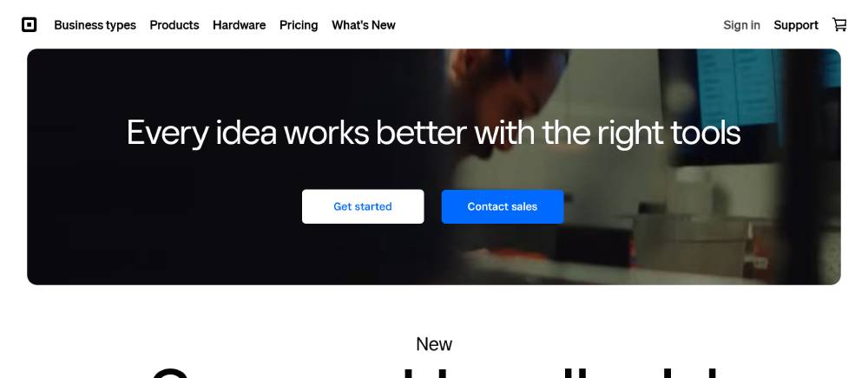Expand the Products navigation menu
The image size is (868, 378).
tap(174, 25)
